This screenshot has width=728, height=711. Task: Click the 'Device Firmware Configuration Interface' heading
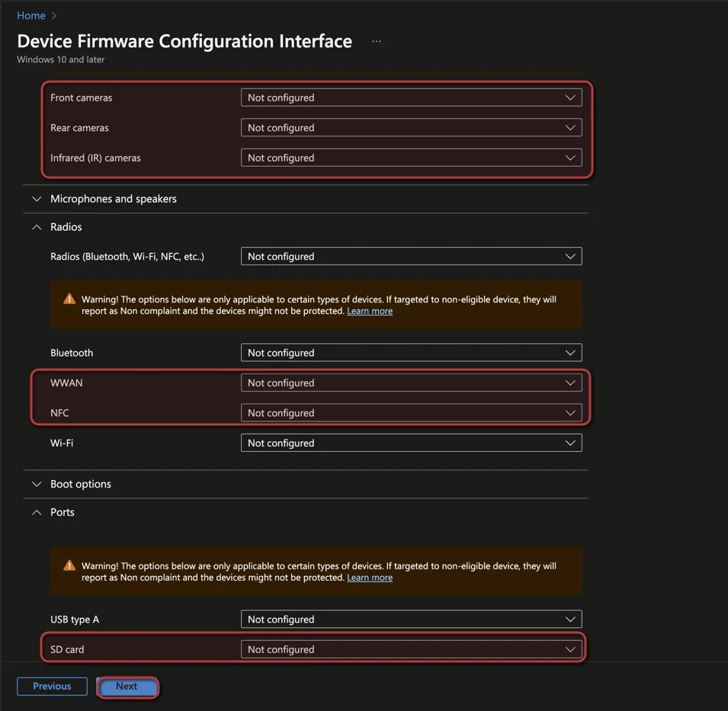pos(184,41)
